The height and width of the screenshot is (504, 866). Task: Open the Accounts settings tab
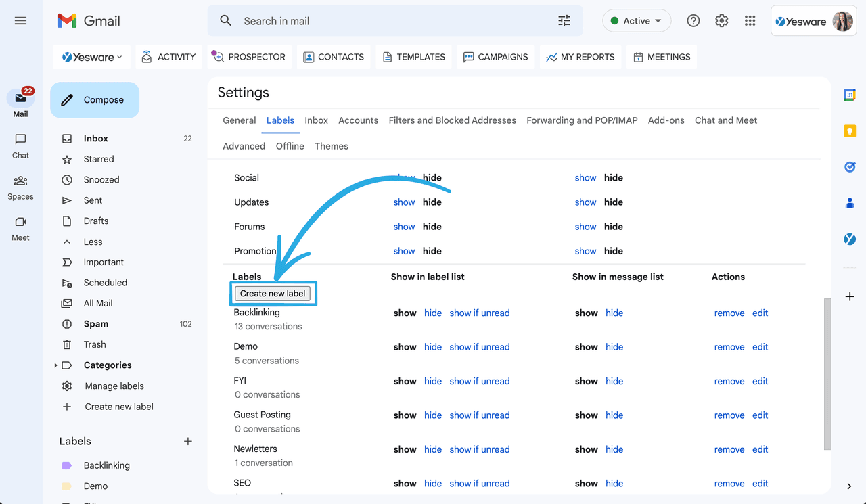pos(358,120)
